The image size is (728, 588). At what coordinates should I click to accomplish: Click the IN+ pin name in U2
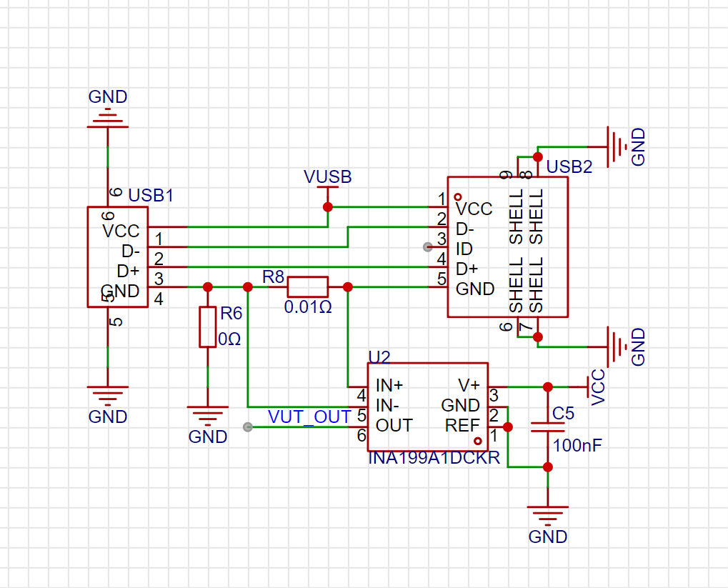389,386
